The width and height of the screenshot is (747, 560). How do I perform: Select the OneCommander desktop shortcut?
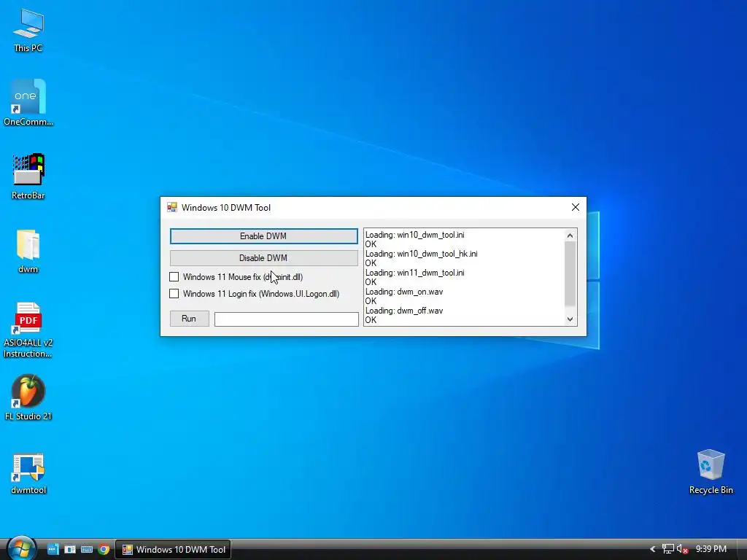(x=28, y=102)
